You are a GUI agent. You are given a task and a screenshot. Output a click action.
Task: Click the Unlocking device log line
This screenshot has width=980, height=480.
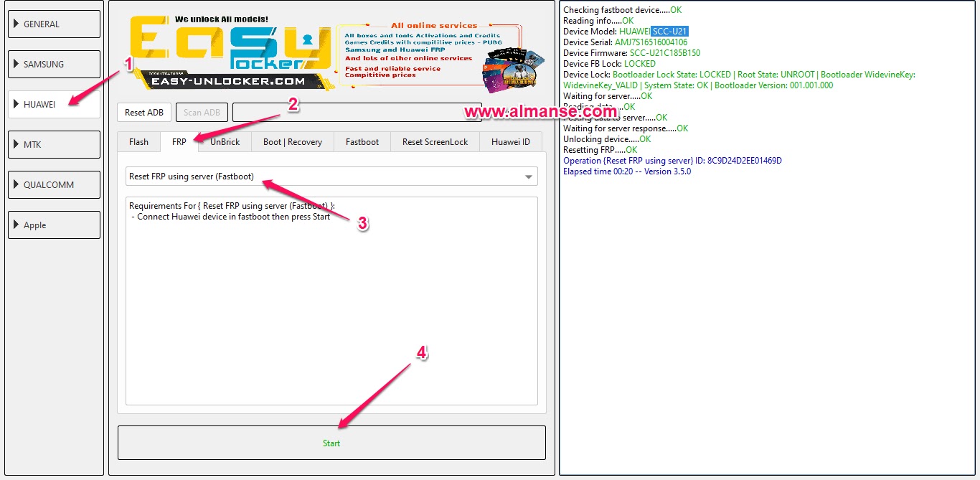pyautogui.click(x=607, y=139)
